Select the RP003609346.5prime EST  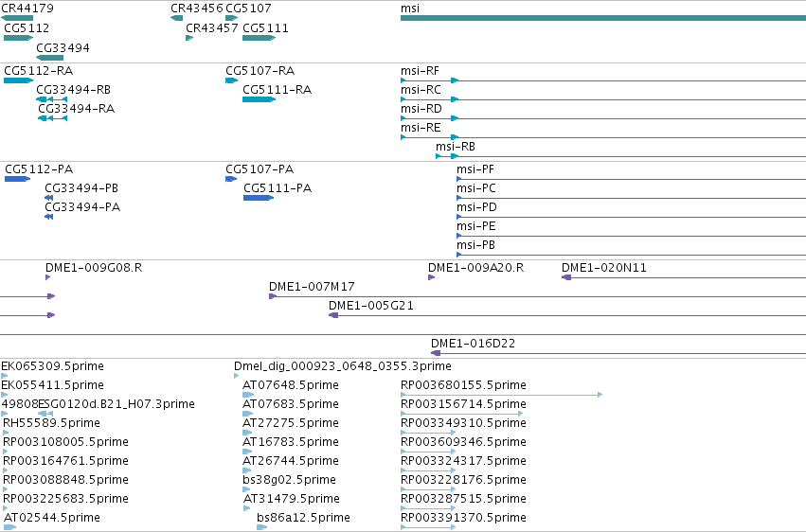(428, 452)
